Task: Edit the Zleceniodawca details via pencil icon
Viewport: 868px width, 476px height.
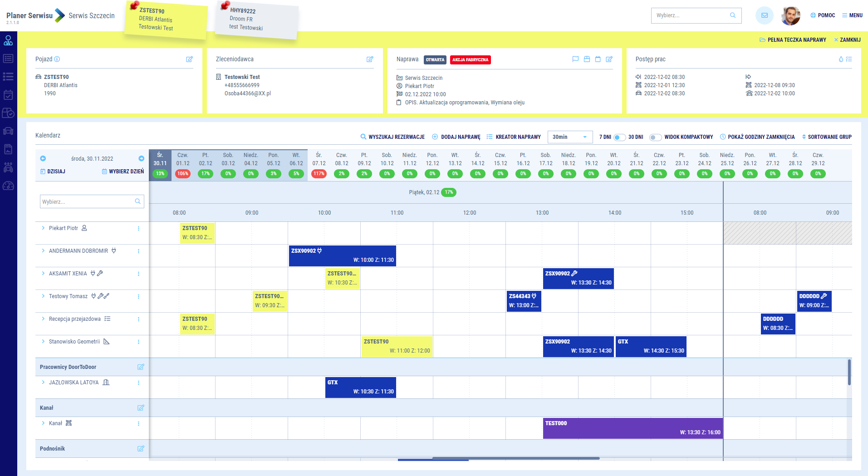Action: click(x=370, y=59)
